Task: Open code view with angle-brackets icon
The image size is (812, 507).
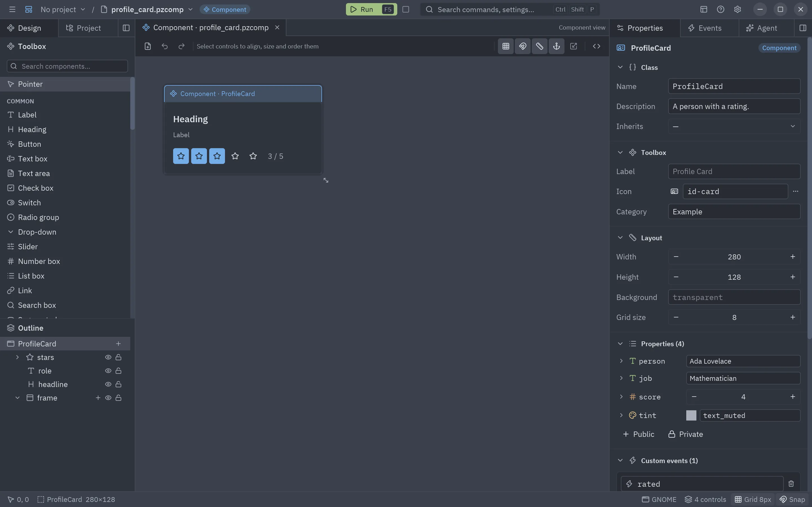Action: (x=596, y=46)
